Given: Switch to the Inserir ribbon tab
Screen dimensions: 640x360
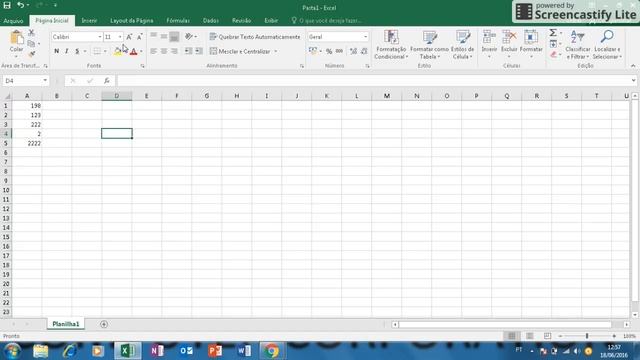Looking at the screenshot, I should click(x=89, y=20).
